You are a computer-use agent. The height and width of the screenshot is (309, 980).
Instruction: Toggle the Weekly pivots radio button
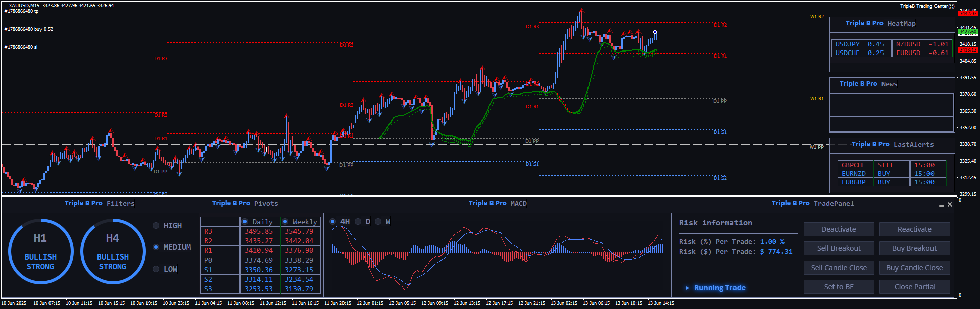tap(285, 222)
